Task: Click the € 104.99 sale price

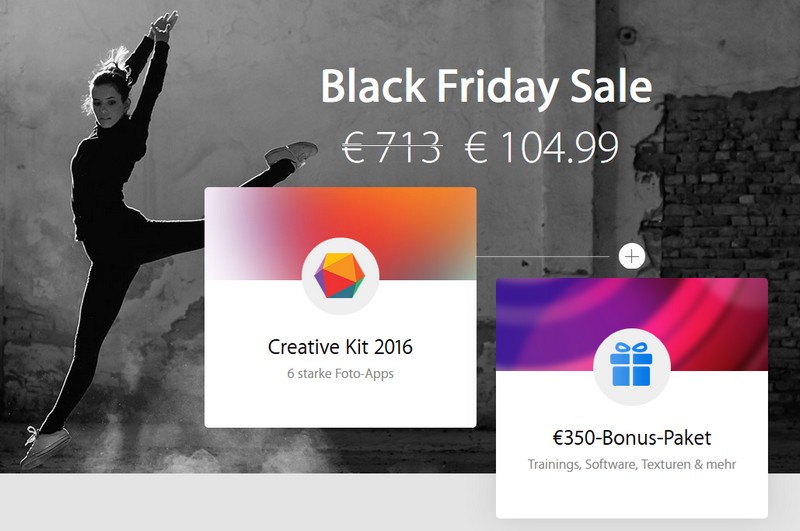Action: pos(541,147)
